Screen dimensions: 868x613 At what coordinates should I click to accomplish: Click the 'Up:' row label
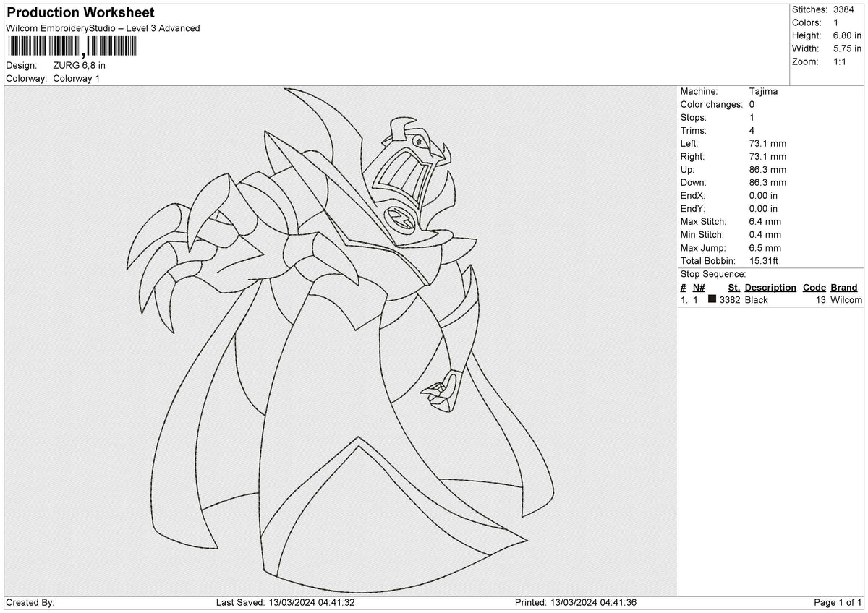(688, 169)
